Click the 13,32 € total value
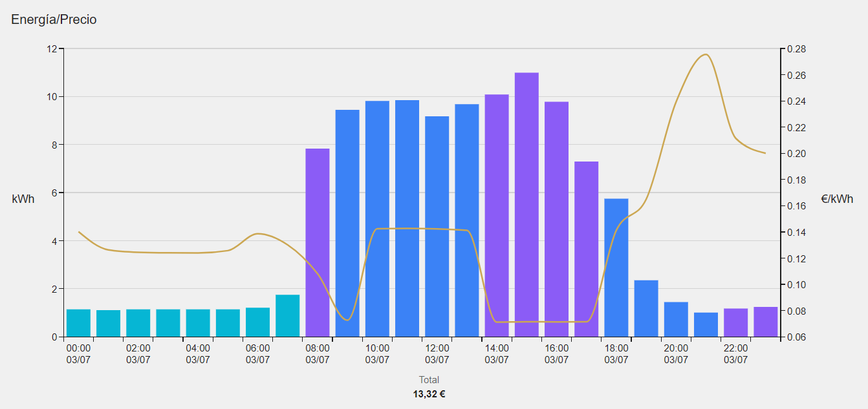 pos(429,394)
